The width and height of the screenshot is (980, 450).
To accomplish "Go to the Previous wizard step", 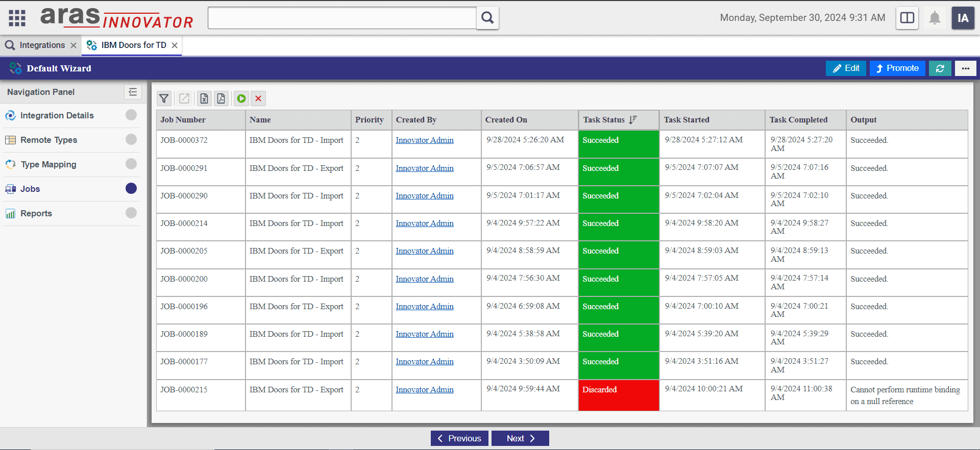I will coord(459,438).
